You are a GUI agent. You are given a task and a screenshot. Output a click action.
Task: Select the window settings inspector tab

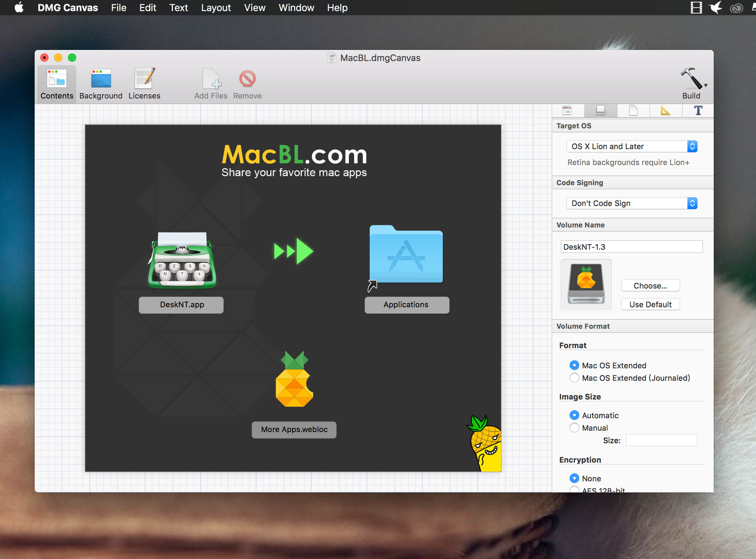pyautogui.click(x=567, y=111)
